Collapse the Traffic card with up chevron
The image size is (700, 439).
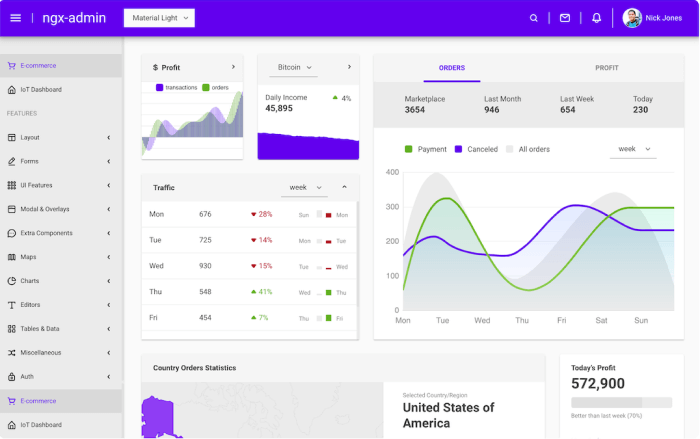tap(344, 187)
